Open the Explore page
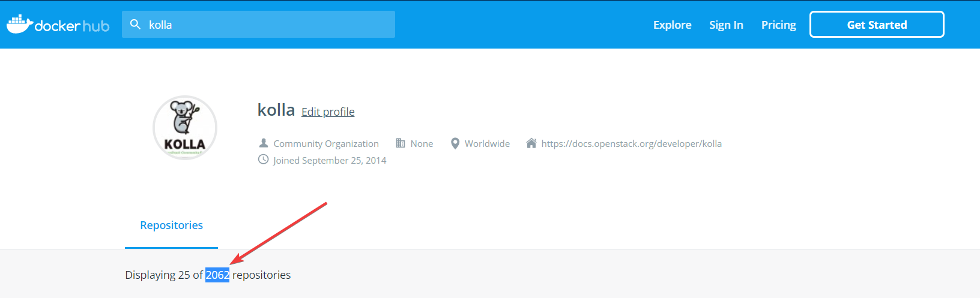Image resolution: width=980 pixels, height=298 pixels. 672,25
